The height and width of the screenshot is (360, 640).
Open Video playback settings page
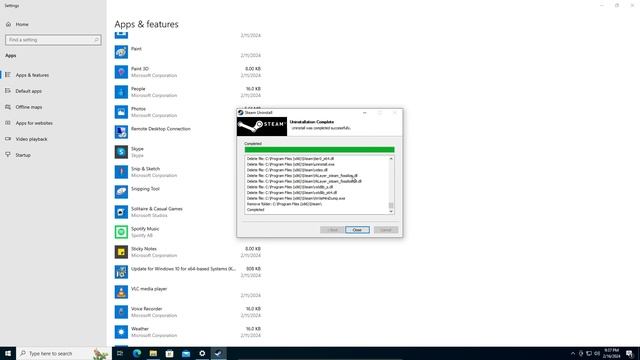31,139
